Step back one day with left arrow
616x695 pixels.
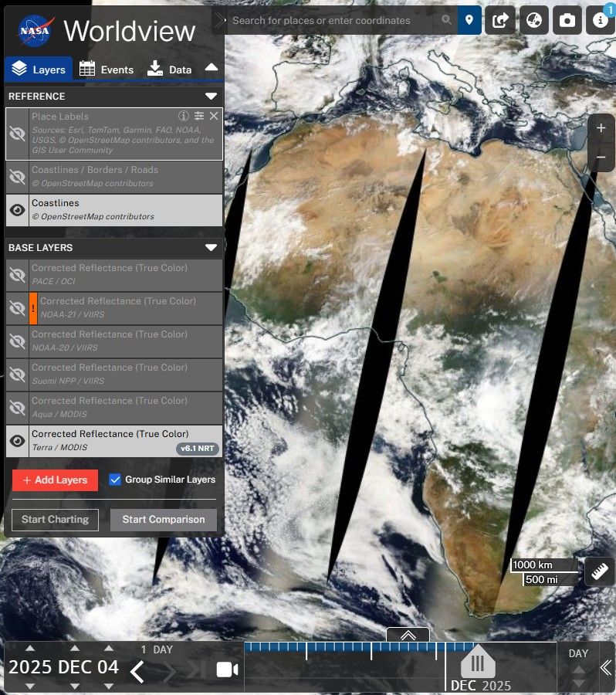pyautogui.click(x=137, y=671)
